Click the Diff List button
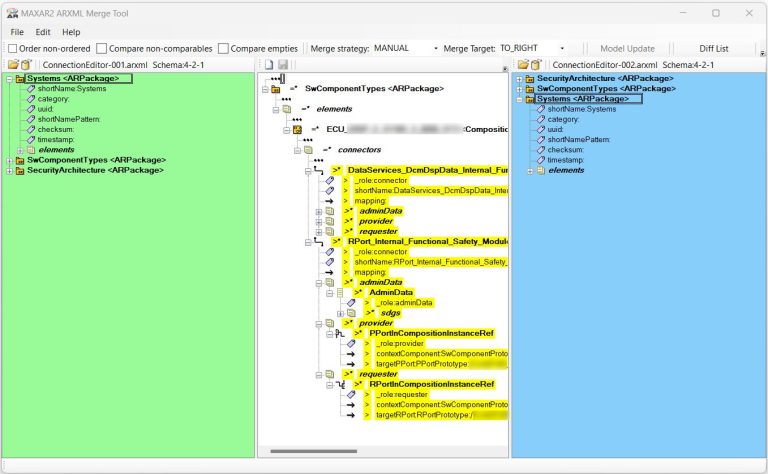768x474 pixels. (714, 48)
